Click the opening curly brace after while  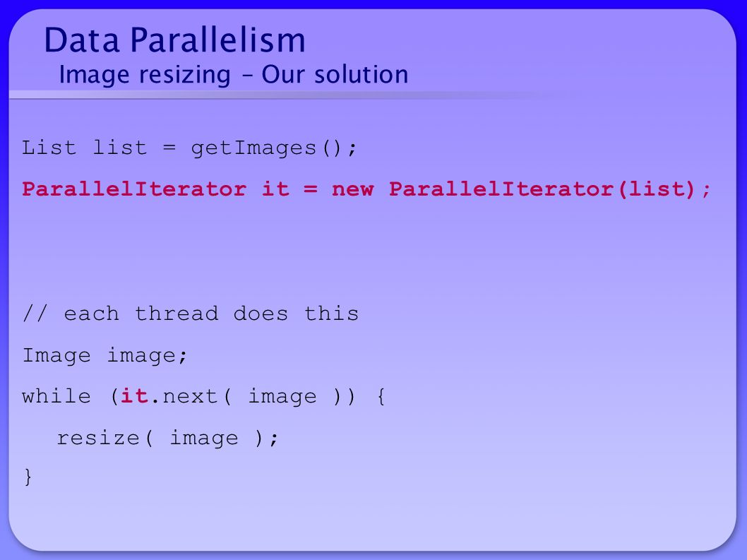[381, 397]
